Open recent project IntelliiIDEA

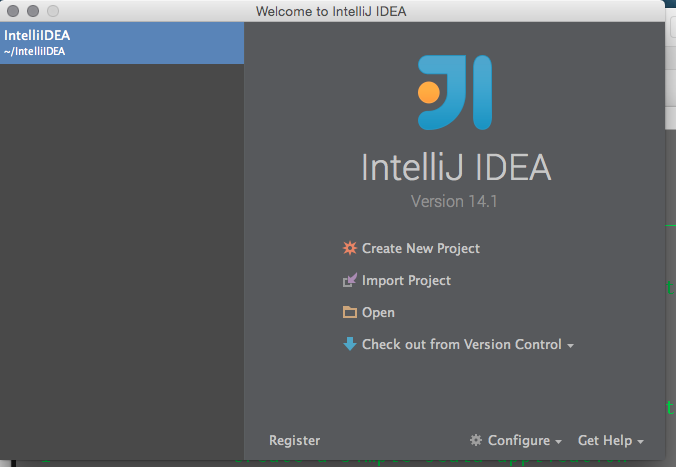[122, 43]
